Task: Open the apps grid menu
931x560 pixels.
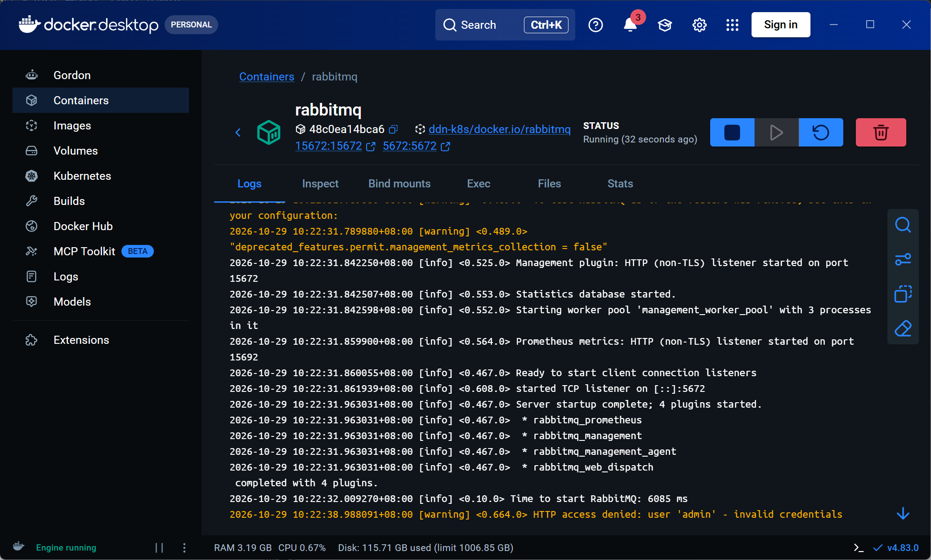Action: 732,25
